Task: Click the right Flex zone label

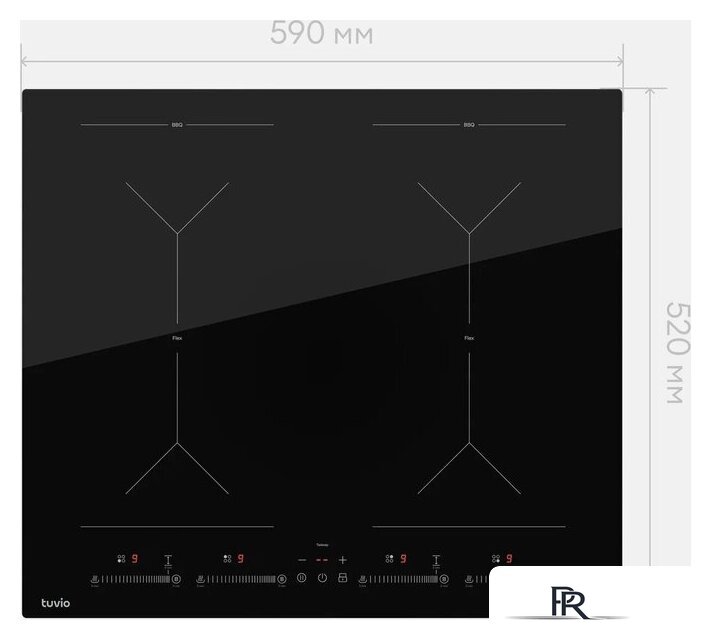Action: 469,338
